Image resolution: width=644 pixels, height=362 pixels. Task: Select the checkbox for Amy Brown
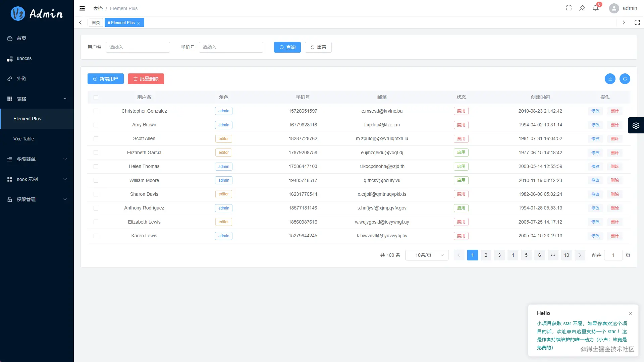96,125
